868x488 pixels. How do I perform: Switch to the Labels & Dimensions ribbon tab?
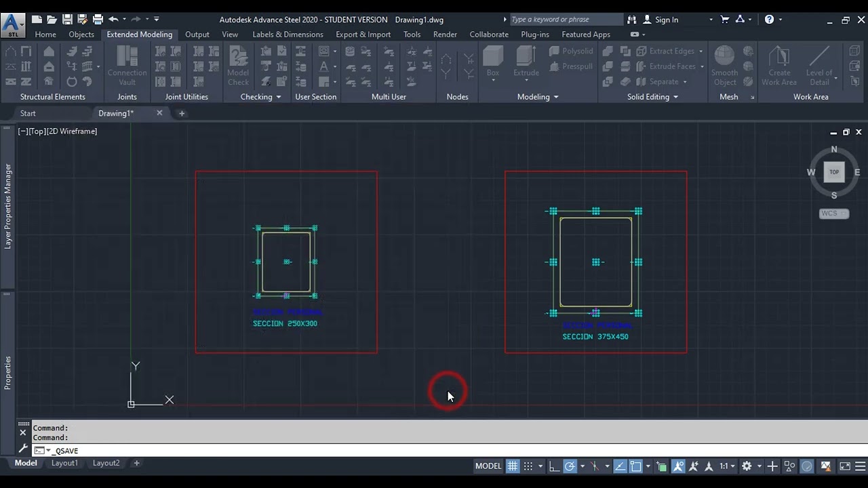(288, 35)
